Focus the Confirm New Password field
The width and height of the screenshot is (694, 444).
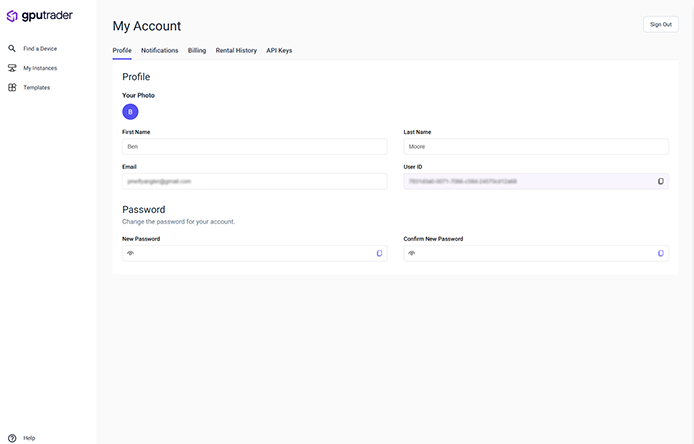(x=536, y=253)
